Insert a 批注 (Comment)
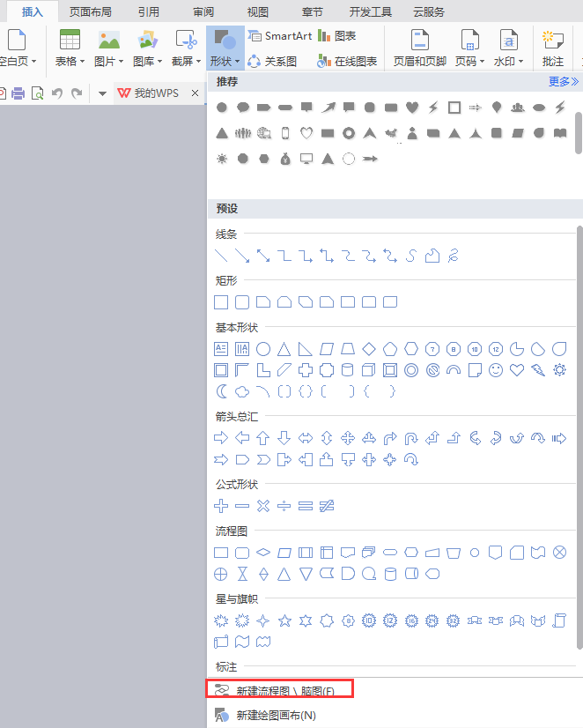The width and height of the screenshot is (583, 728). click(x=553, y=48)
